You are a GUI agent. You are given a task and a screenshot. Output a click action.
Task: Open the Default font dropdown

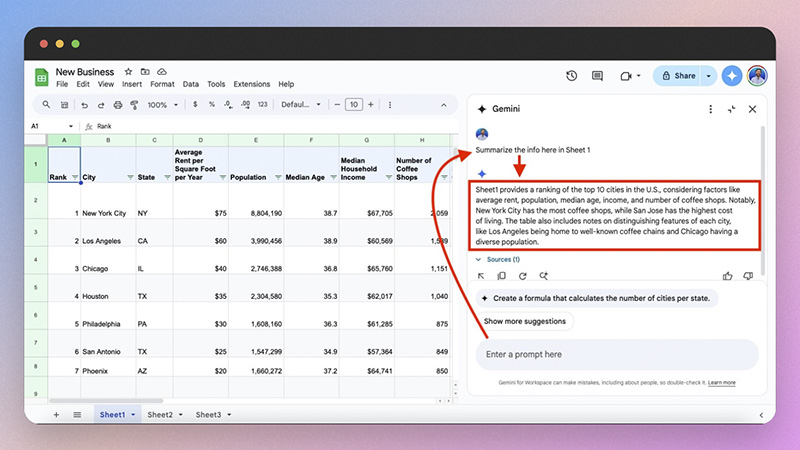click(x=301, y=105)
